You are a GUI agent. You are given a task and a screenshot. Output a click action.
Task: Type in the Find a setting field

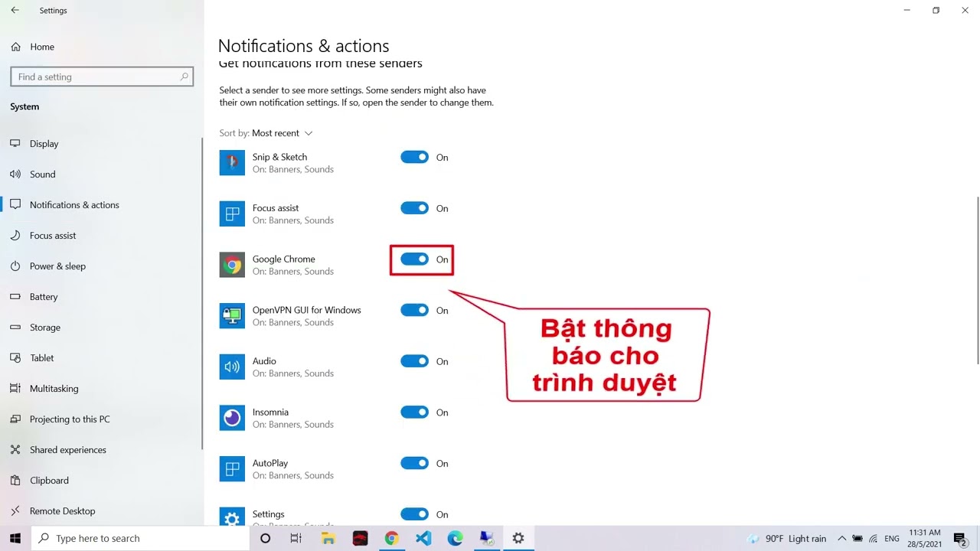(102, 77)
